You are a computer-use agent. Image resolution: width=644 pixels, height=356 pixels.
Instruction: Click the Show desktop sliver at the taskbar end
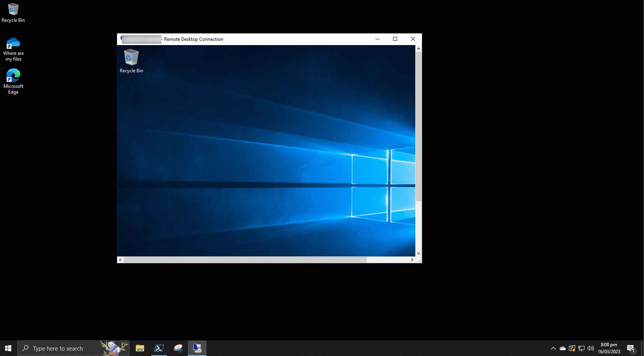[642, 348]
